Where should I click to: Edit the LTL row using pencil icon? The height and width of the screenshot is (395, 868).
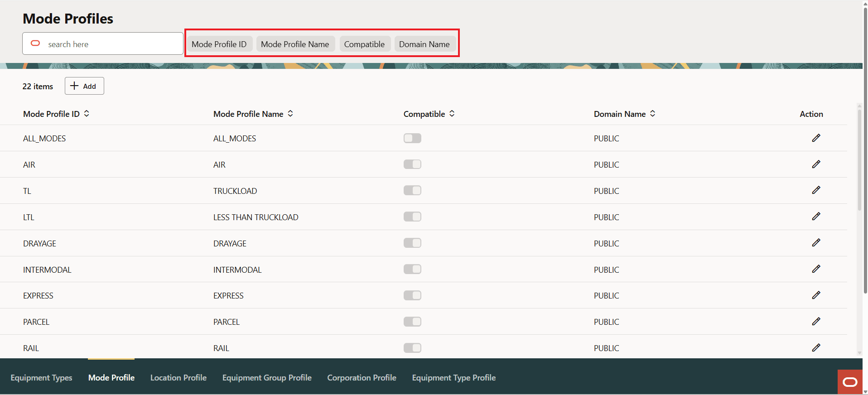816,217
